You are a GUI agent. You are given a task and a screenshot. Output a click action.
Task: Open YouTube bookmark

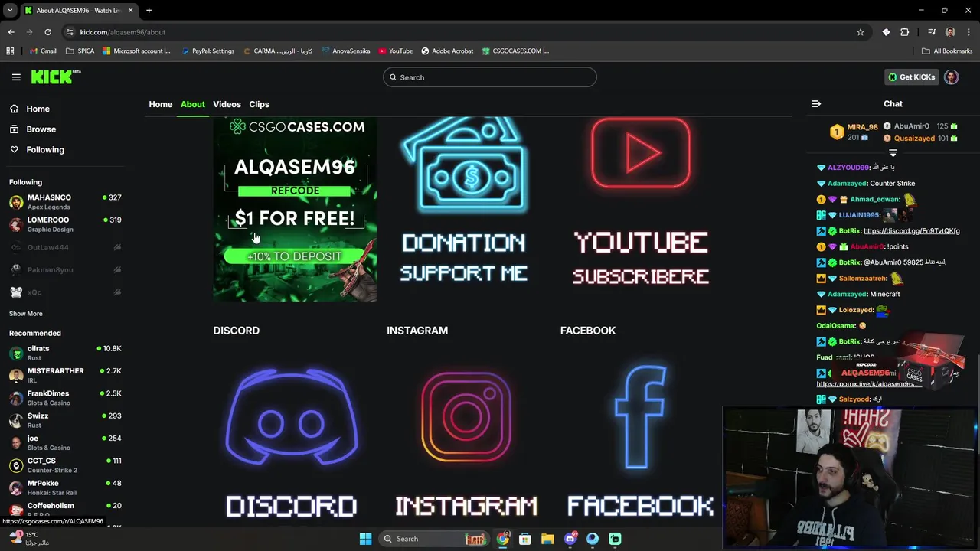click(395, 51)
